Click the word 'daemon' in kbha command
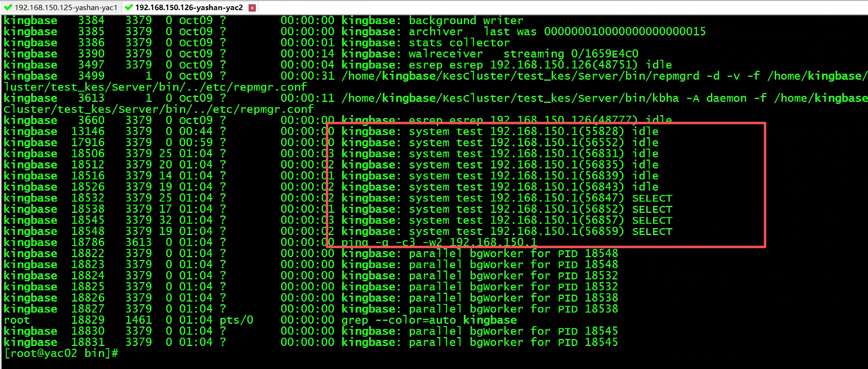 tap(727, 98)
